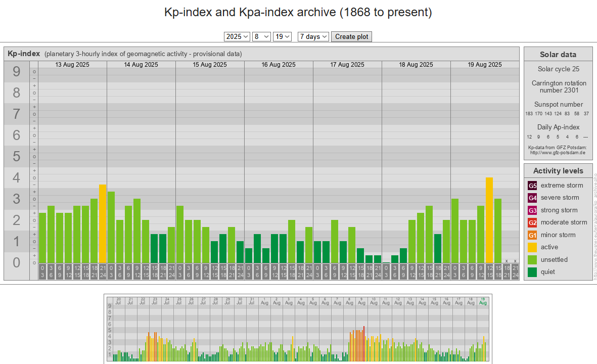The width and height of the screenshot is (597, 364).
Task: Click the moderate storm legend label
Action: pyautogui.click(x=564, y=222)
